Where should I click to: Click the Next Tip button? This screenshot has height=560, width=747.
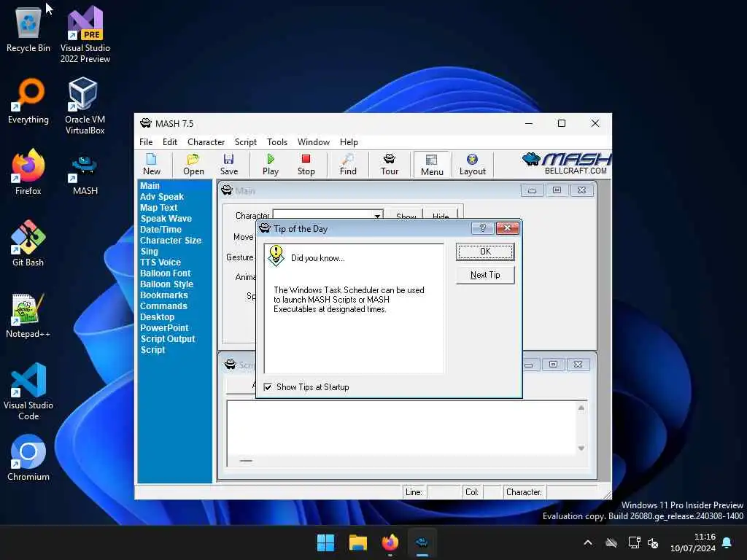pos(485,275)
